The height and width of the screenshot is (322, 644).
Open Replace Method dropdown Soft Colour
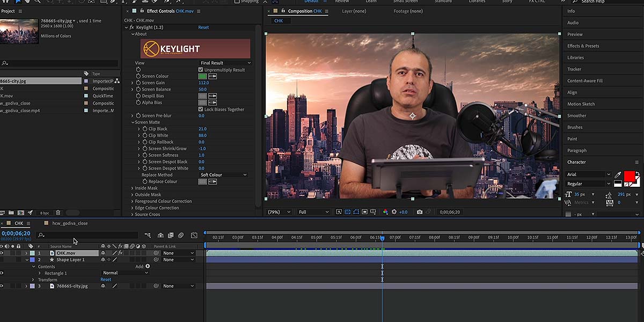coord(223,175)
